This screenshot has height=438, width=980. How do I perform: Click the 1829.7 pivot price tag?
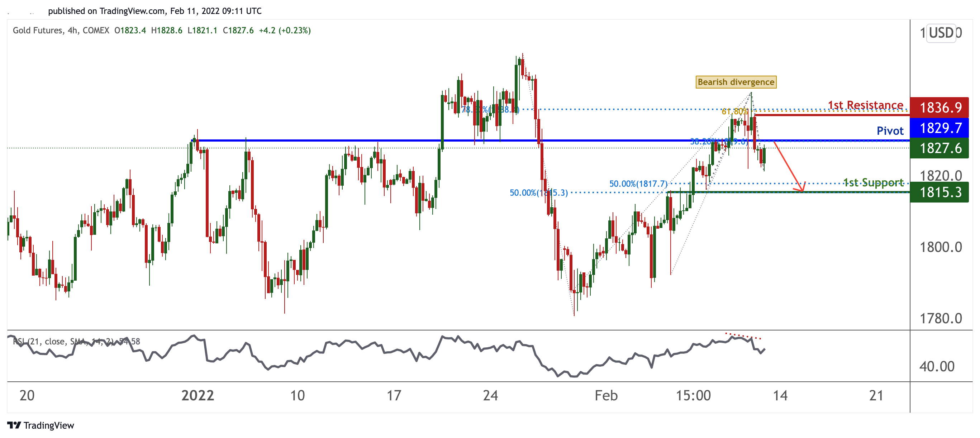point(939,128)
